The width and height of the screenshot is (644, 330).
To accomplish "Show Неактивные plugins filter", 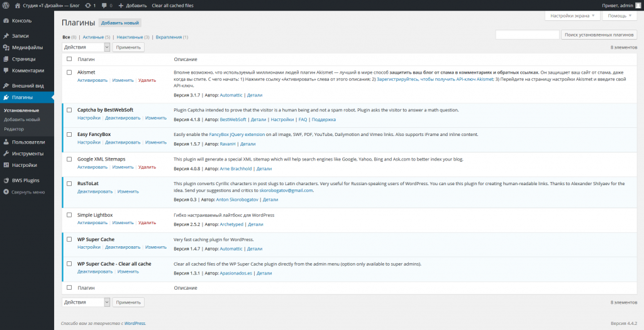I will click(130, 37).
